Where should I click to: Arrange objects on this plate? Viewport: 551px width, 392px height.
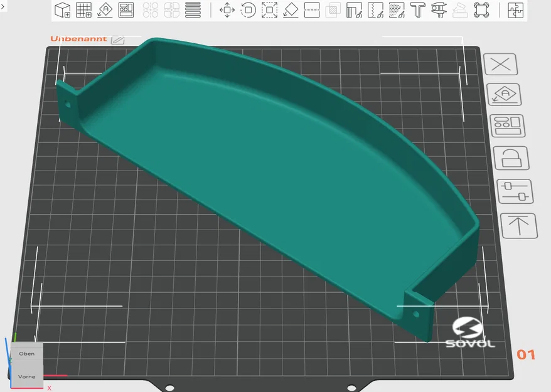click(x=508, y=125)
